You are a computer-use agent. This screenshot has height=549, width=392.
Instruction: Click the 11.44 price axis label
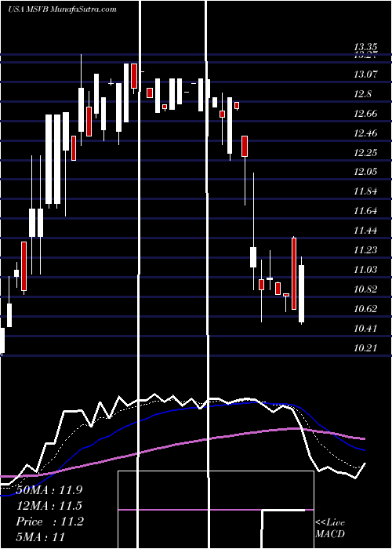[365, 231]
